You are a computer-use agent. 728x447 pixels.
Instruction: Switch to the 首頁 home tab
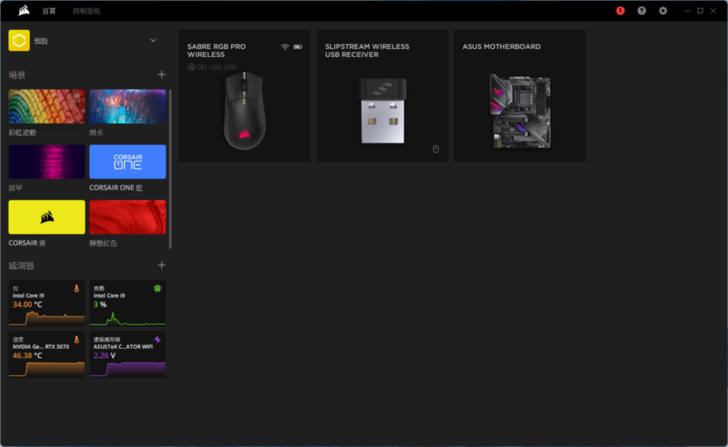coord(49,10)
